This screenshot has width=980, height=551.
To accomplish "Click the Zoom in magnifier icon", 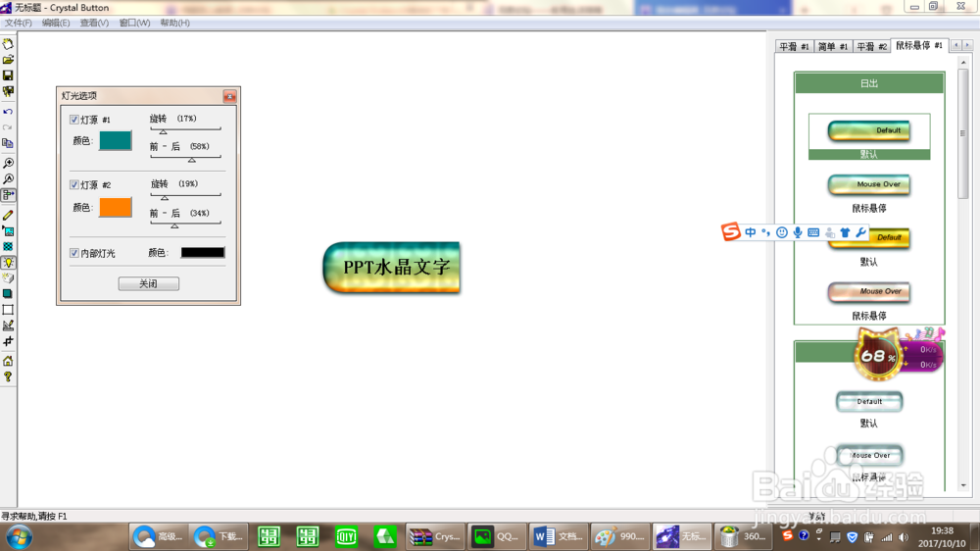I will 8,163.
